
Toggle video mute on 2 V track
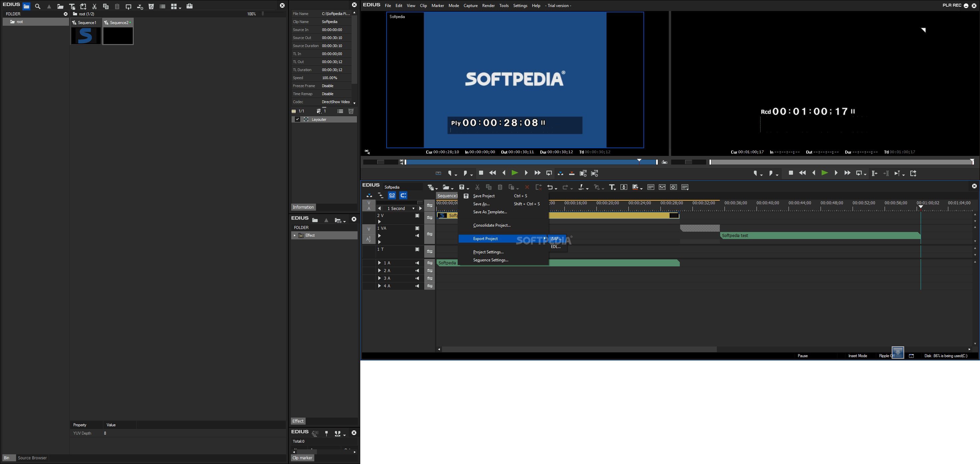tap(417, 216)
